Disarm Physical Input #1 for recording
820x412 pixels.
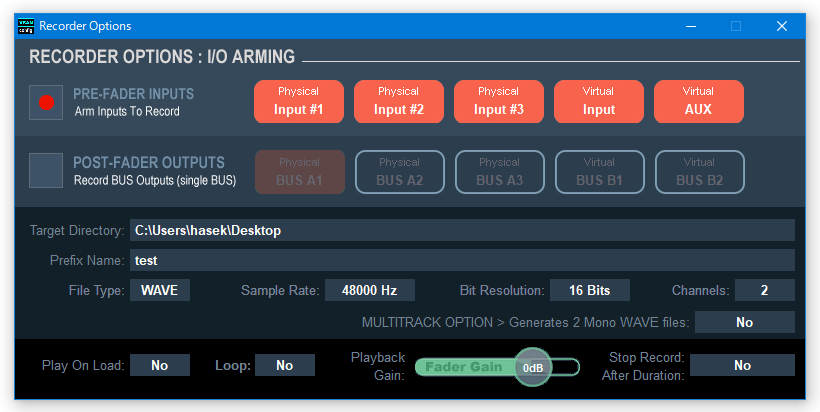coord(299,101)
